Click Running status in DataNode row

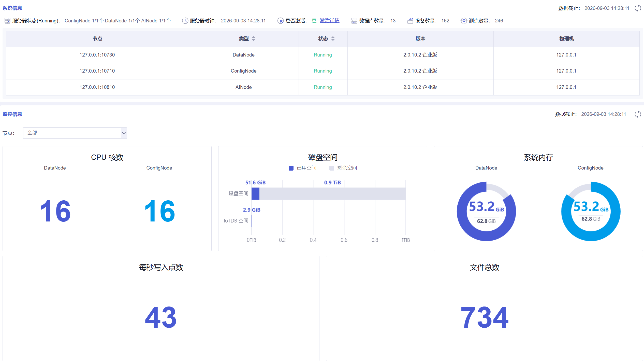point(323,55)
